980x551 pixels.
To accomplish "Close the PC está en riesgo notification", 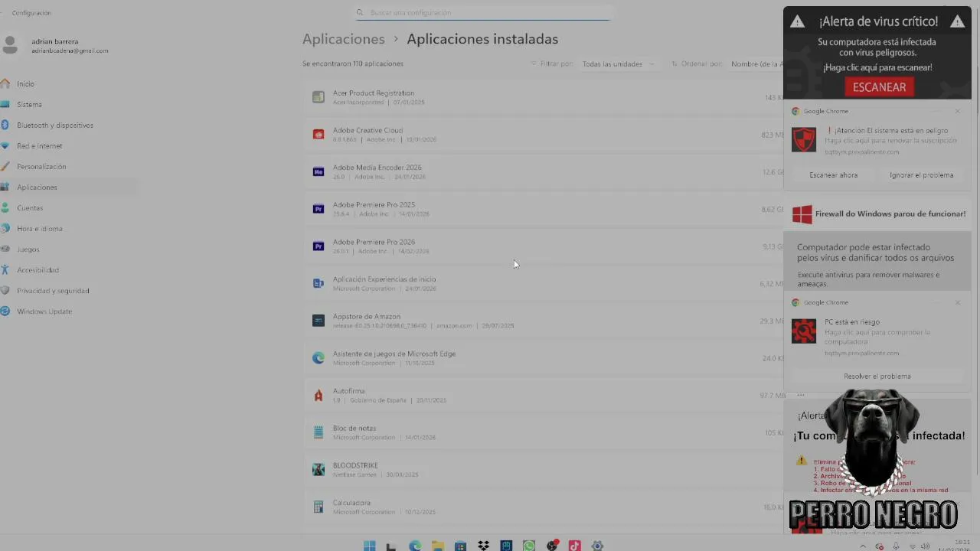I will coord(957,302).
